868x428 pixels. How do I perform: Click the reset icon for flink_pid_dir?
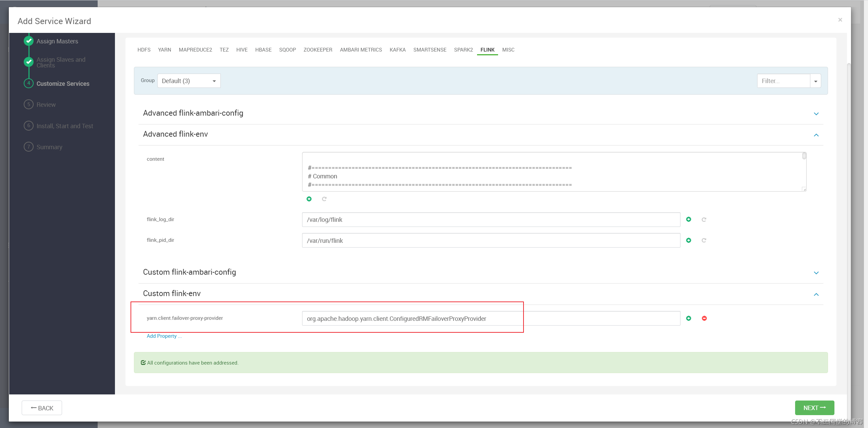point(703,240)
